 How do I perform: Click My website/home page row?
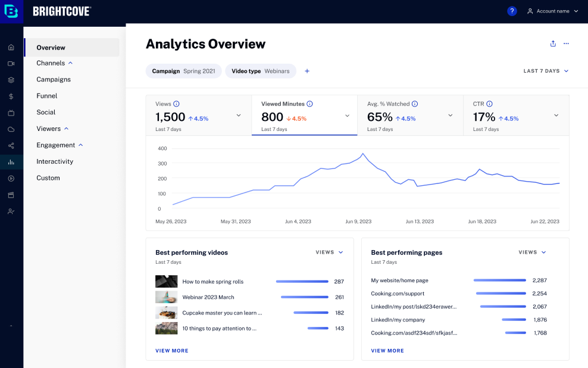[459, 280]
